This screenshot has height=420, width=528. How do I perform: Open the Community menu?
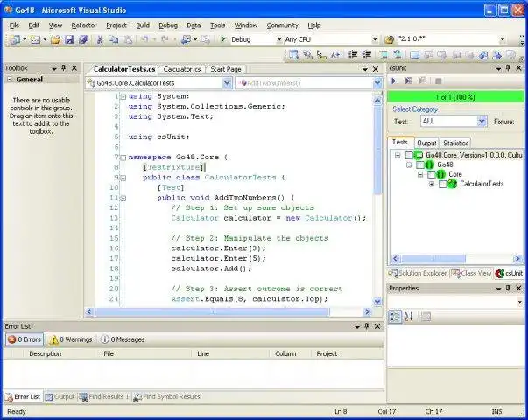coord(283,25)
